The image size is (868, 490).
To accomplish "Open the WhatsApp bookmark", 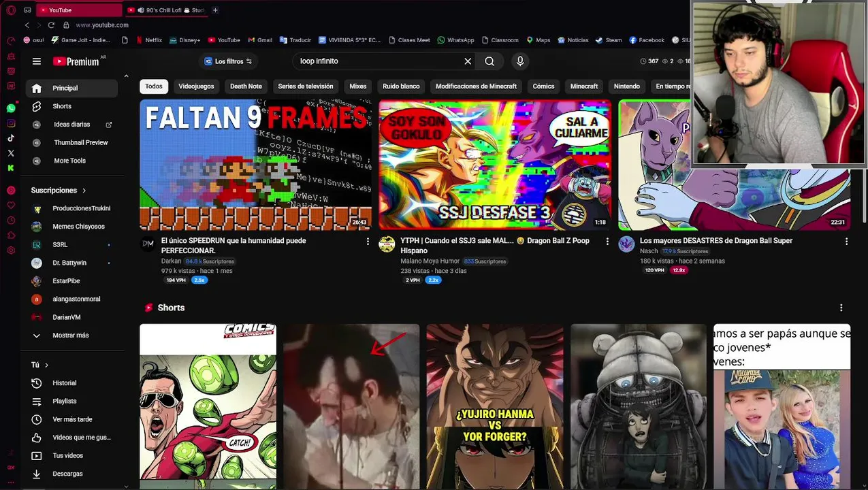I will coord(456,40).
